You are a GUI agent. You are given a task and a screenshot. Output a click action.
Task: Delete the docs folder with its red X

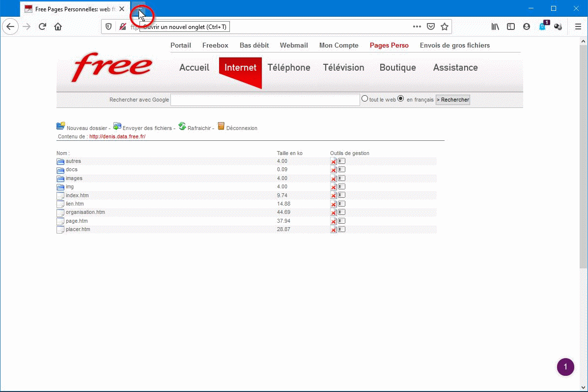point(334,170)
